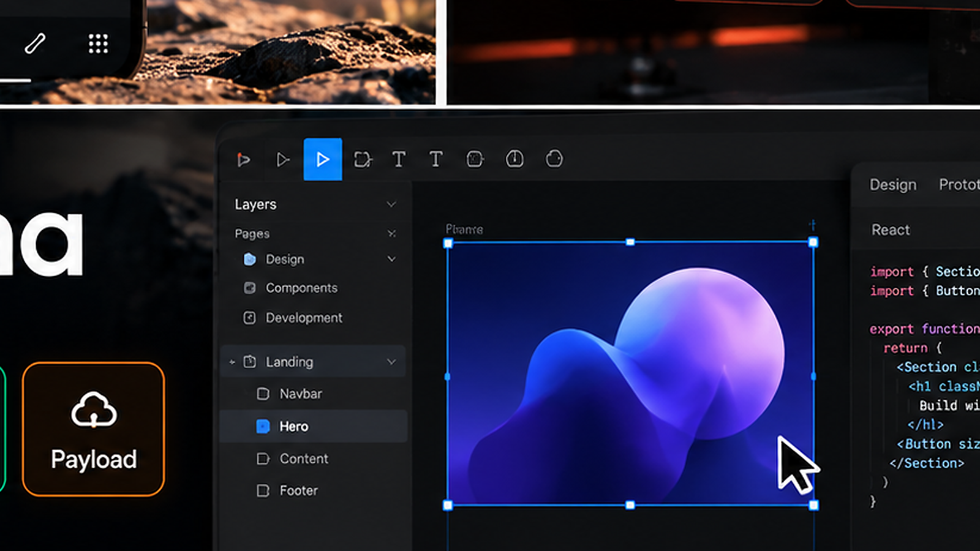Select the 'Footer' layer name
The image size is (980, 551).
[299, 490]
